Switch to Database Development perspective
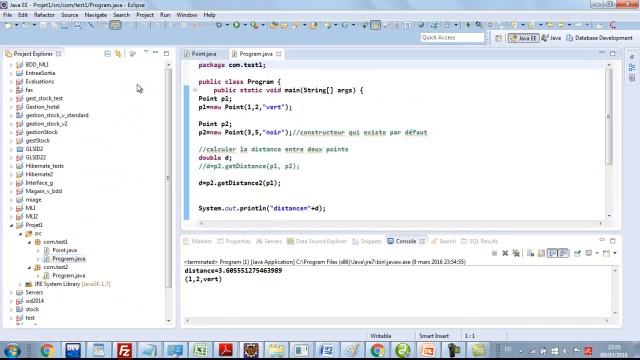Image resolution: width=640 pixels, height=360 pixels. pos(599,38)
